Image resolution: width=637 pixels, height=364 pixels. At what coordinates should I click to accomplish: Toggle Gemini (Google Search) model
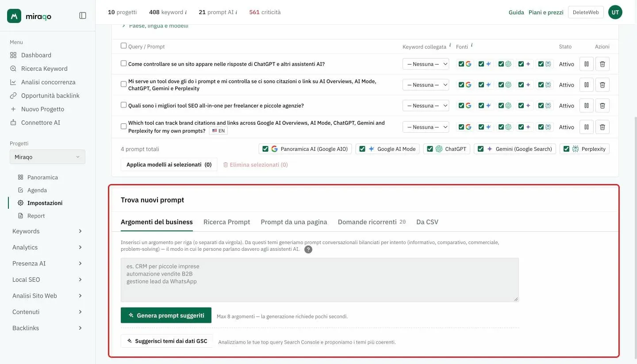click(x=515, y=149)
